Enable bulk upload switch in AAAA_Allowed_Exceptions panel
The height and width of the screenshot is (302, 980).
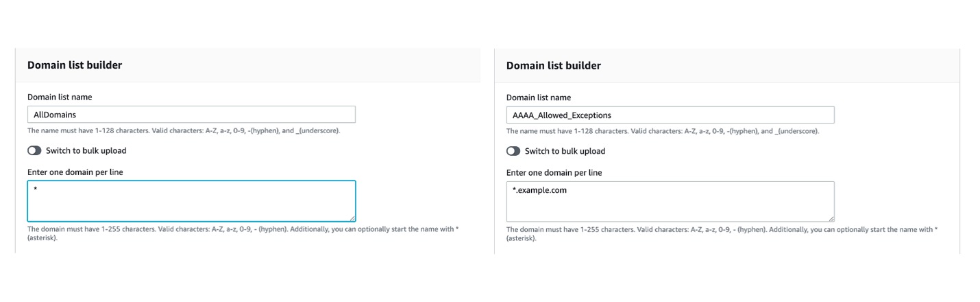[513, 151]
